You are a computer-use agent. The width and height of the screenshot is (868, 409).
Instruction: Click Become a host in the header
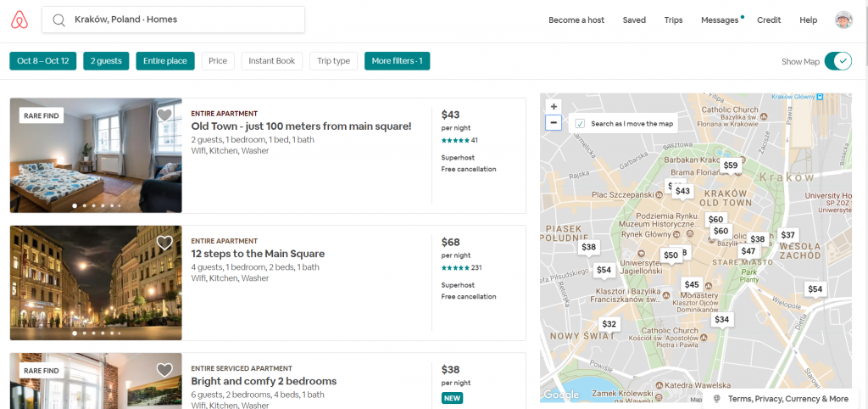pyautogui.click(x=576, y=20)
